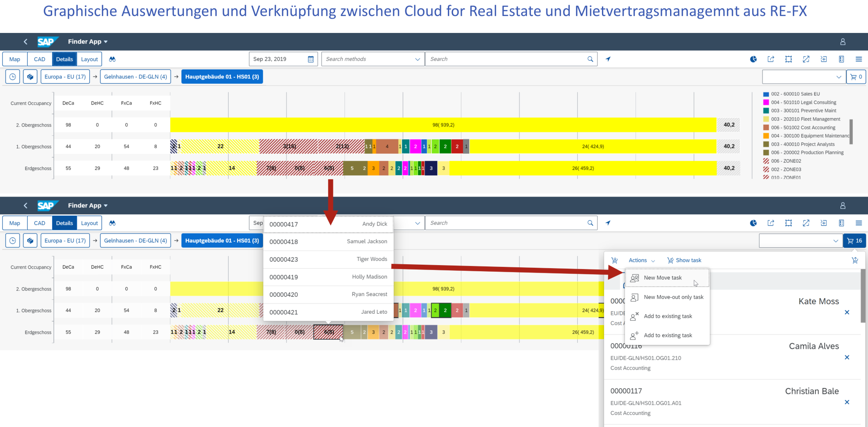The width and height of the screenshot is (868, 427).
Task: Remove Camila Alves from the cart list
Action: 847,358
